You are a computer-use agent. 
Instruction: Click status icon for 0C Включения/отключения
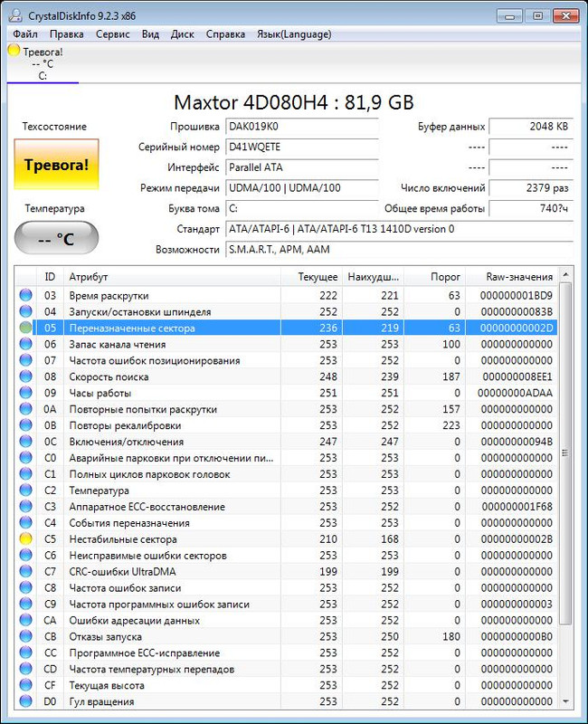click(26, 442)
